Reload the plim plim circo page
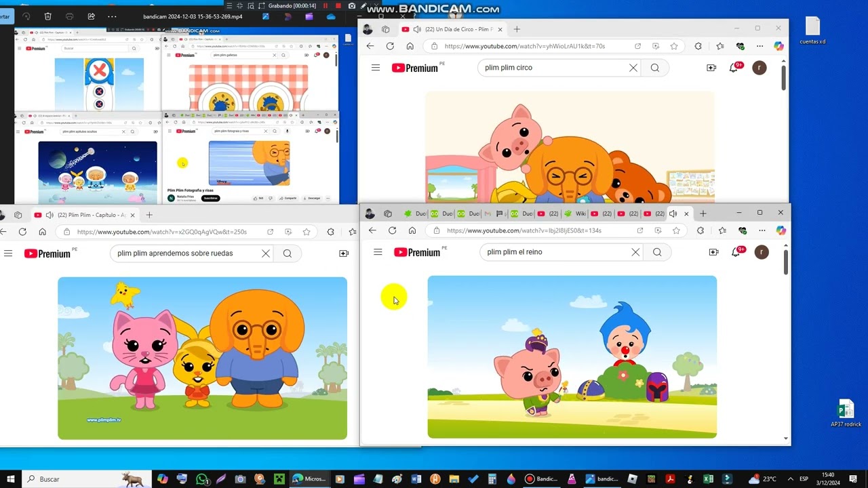 (x=390, y=46)
